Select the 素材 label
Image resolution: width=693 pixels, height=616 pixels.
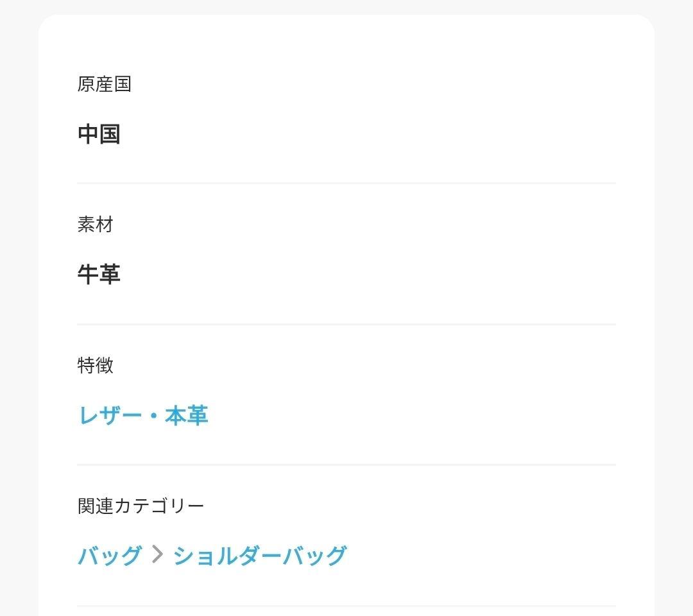[96, 225]
